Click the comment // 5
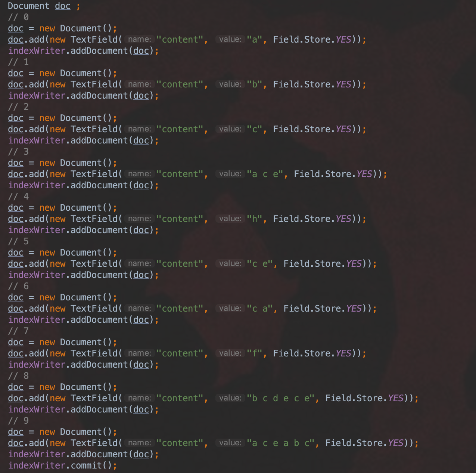The image size is (476, 473). 18,241
